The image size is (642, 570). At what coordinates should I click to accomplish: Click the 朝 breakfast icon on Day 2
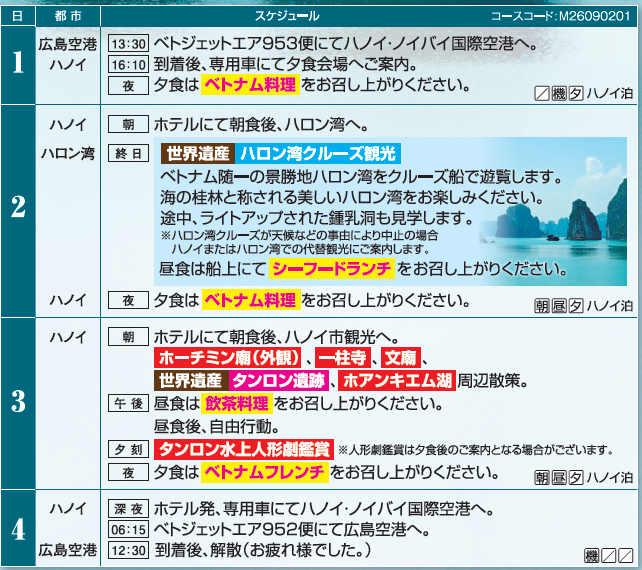pos(540,304)
